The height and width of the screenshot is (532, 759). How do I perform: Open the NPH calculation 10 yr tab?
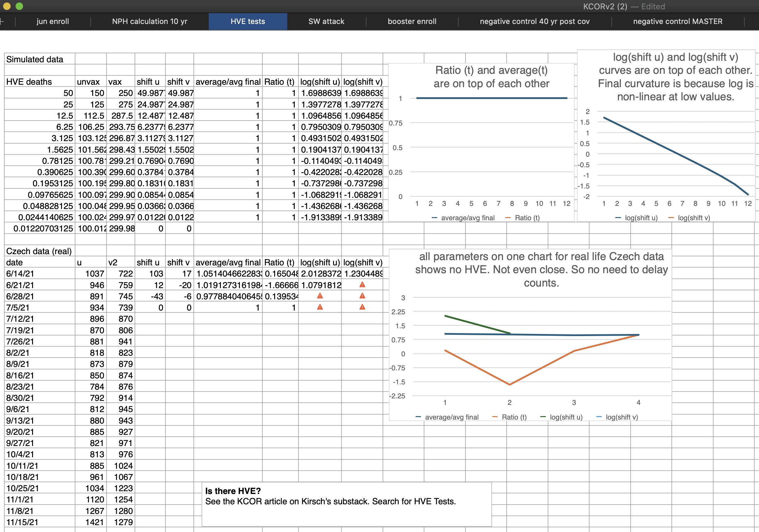coord(150,21)
